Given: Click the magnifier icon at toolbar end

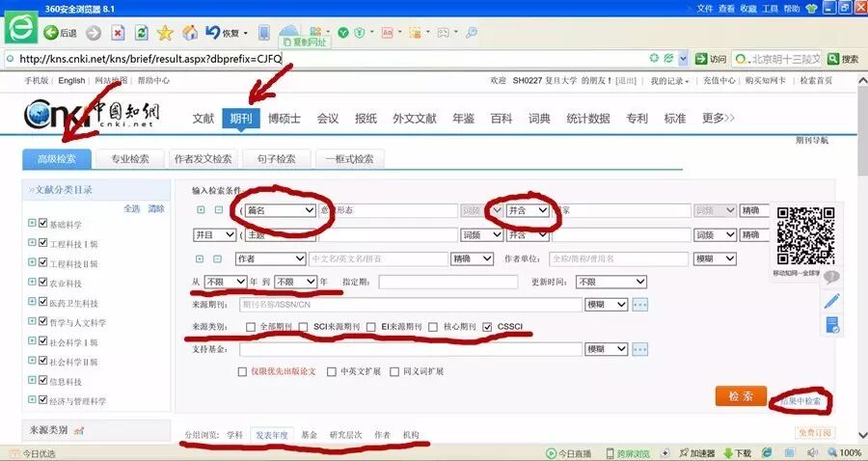Looking at the screenshot, I should tap(471, 33).
